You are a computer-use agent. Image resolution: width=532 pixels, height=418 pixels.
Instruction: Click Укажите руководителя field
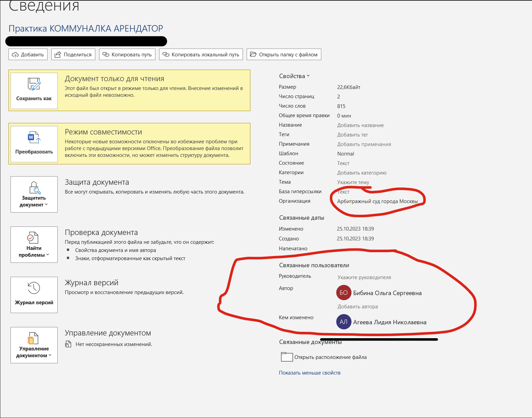pos(364,277)
